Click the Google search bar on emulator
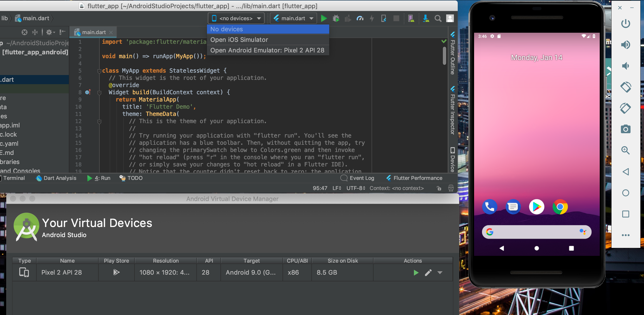 pyautogui.click(x=536, y=232)
